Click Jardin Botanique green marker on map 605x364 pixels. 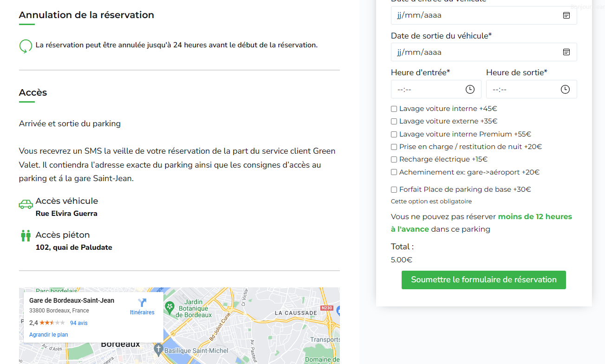coord(169,306)
